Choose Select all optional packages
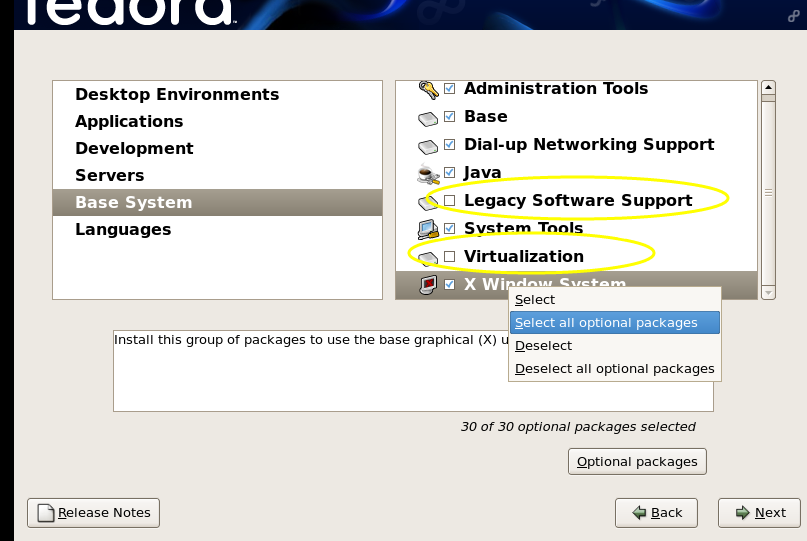Image resolution: width=807 pixels, height=541 pixels. point(615,323)
